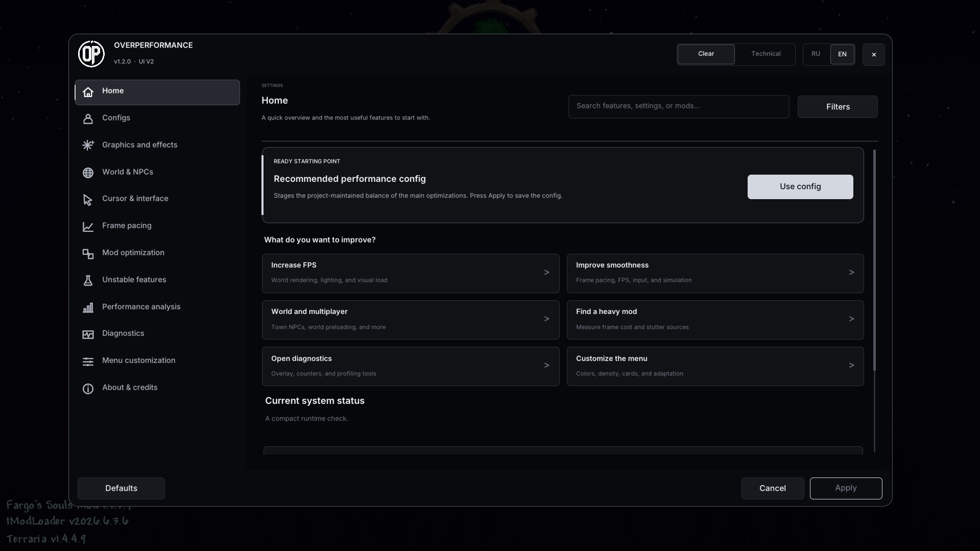This screenshot has width=980, height=551.
Task: Open Configs via its sidebar icon
Action: pyautogui.click(x=88, y=118)
